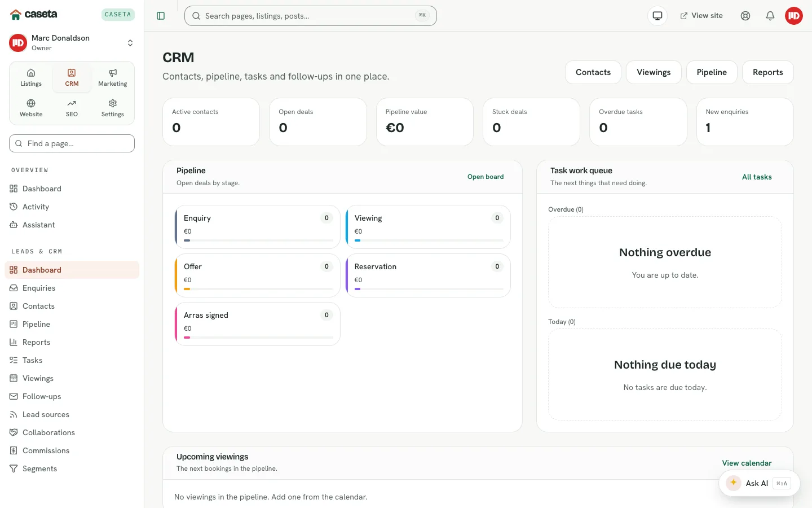Go to Listings module
Image resolution: width=812 pixels, height=508 pixels.
pyautogui.click(x=31, y=78)
